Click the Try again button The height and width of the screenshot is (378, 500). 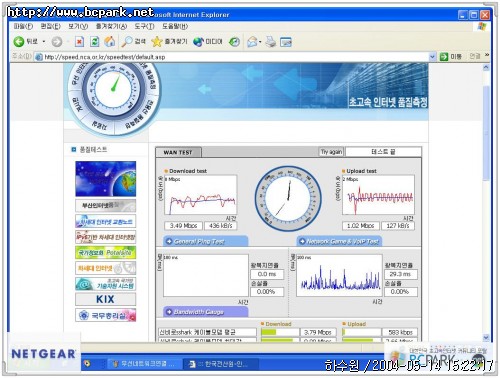[x=331, y=152]
